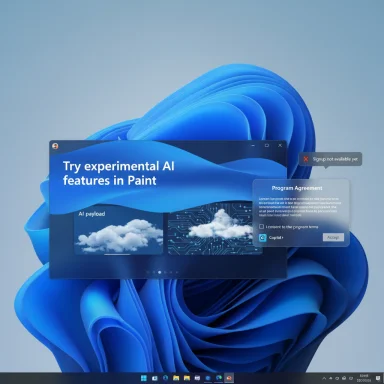Open the notification center icon

378,378
